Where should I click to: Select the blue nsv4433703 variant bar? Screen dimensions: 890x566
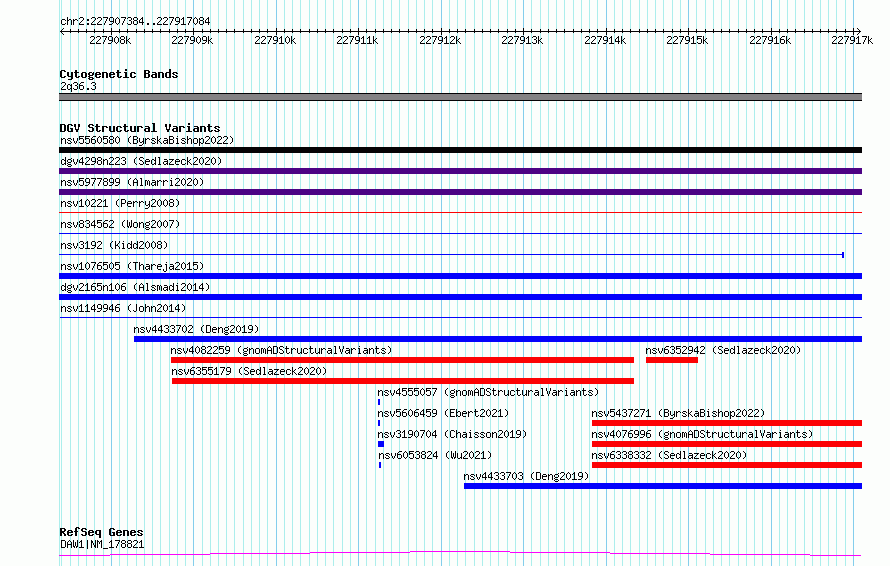(663, 486)
